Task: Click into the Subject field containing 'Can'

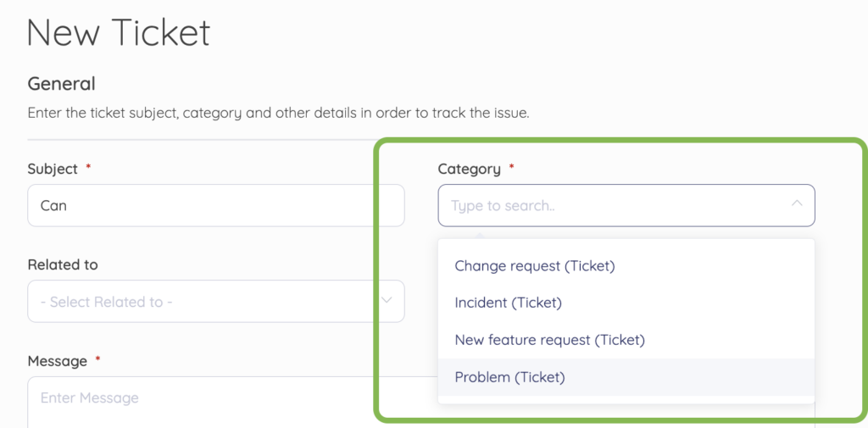Action: click(x=216, y=205)
